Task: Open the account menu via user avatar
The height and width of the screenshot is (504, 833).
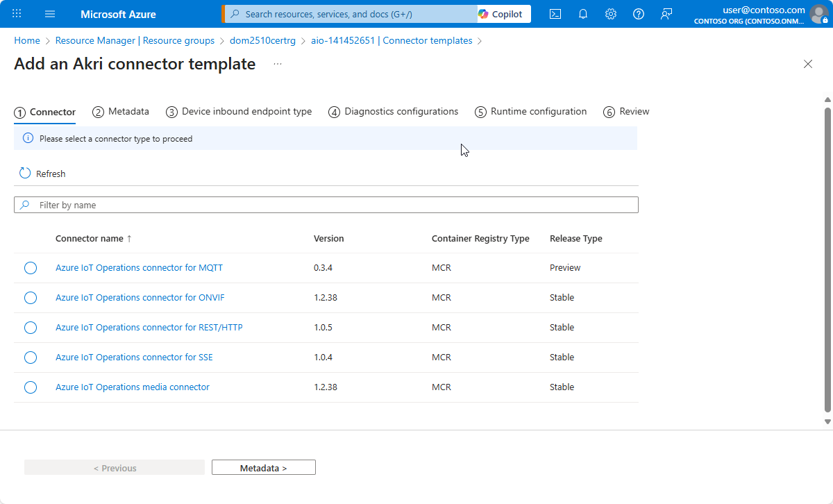Action: [x=818, y=15]
